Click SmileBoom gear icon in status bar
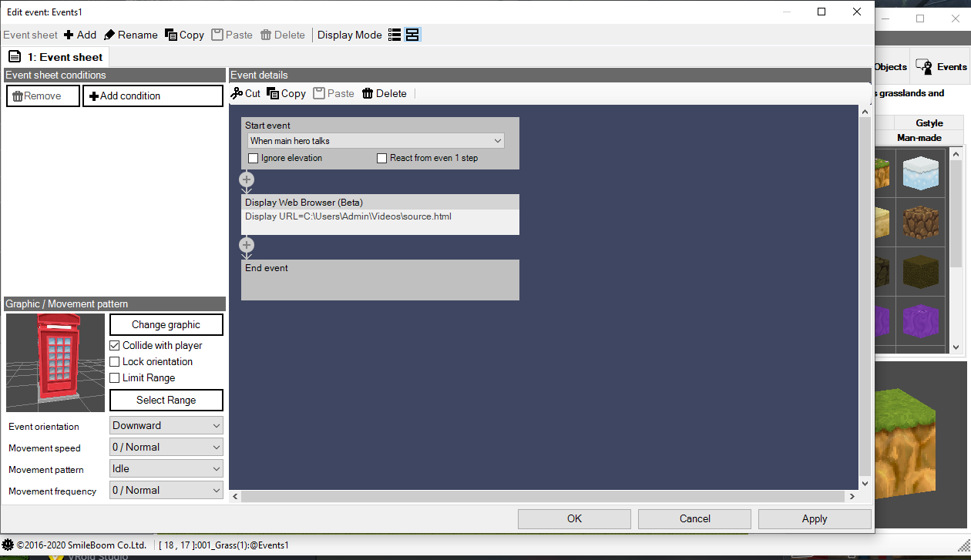The image size is (971, 560). (8, 545)
